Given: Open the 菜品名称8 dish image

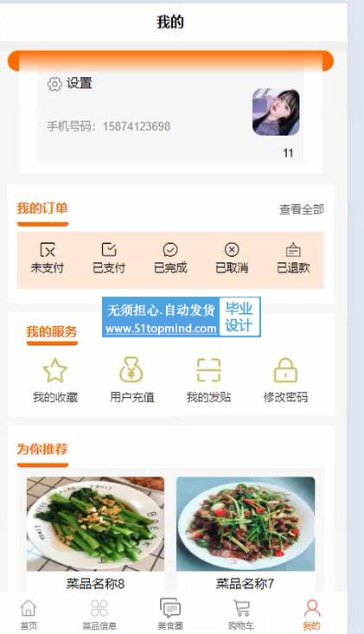Looking at the screenshot, I should [95, 524].
